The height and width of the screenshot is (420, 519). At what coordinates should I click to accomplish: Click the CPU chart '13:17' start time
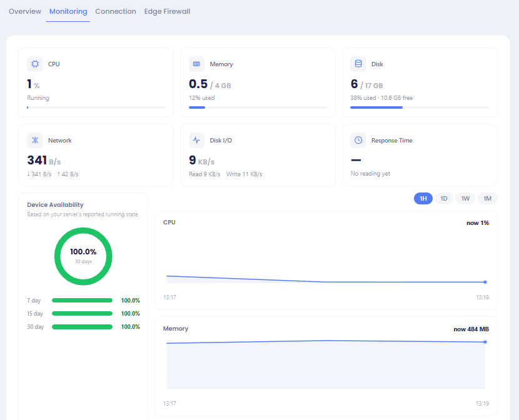pos(170,297)
